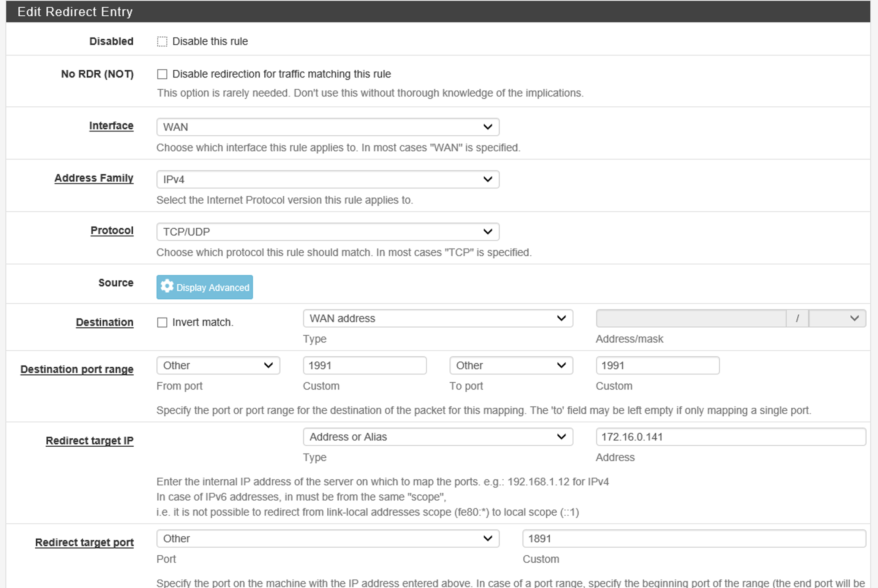Screen dimensions: 878x588
Task: Open Destination type WAN address dropdown
Action: pos(437,318)
